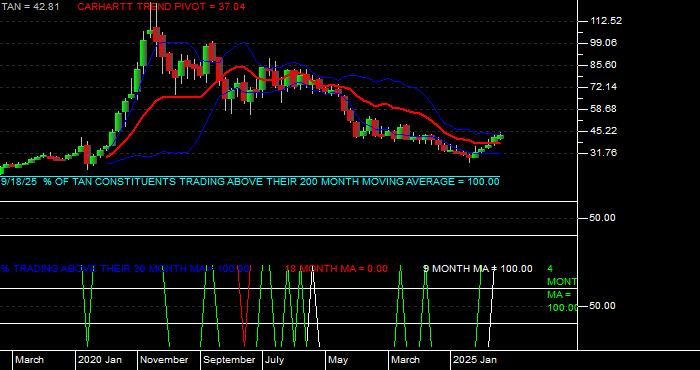This screenshot has height=370, width=700.
Task: Select the 50.00 label of the bottom panel
Action: click(603, 306)
